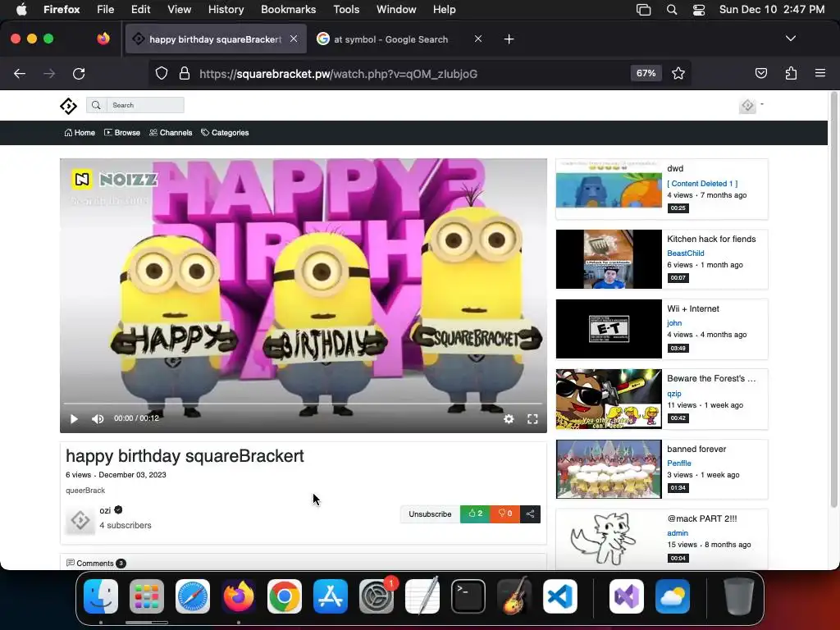This screenshot has width=840, height=630.
Task: Open the Penffle channel link
Action: [x=678, y=463]
